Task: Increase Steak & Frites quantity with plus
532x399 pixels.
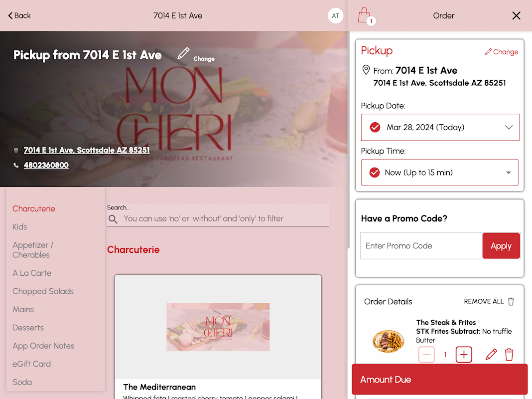Action: click(x=463, y=355)
